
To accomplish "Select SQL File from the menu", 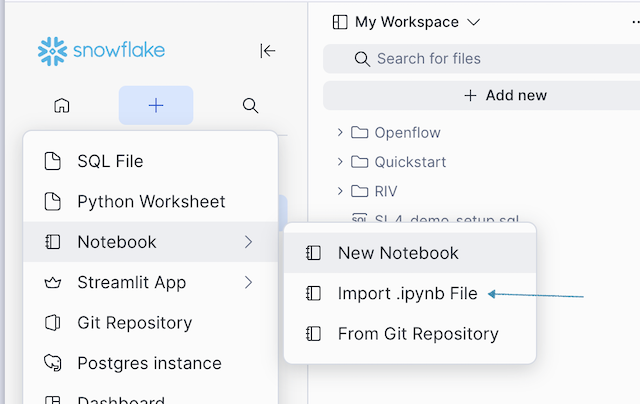I will [110, 161].
